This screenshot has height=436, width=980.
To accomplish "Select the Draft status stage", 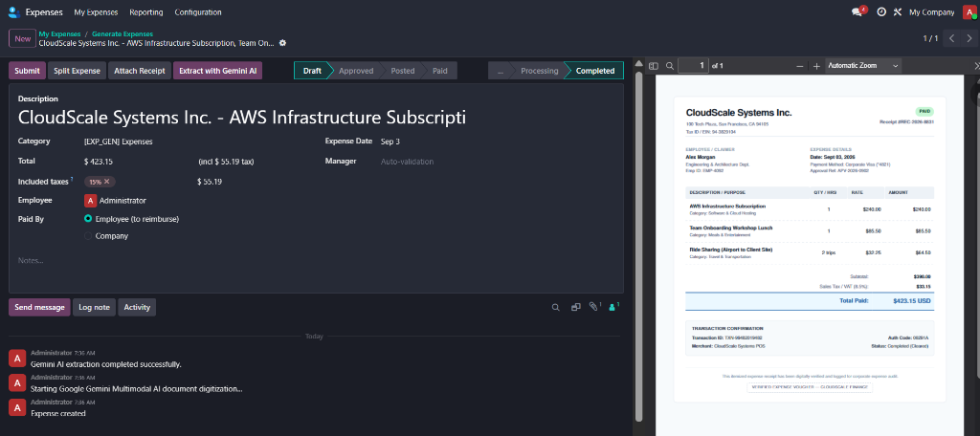I will [x=311, y=71].
